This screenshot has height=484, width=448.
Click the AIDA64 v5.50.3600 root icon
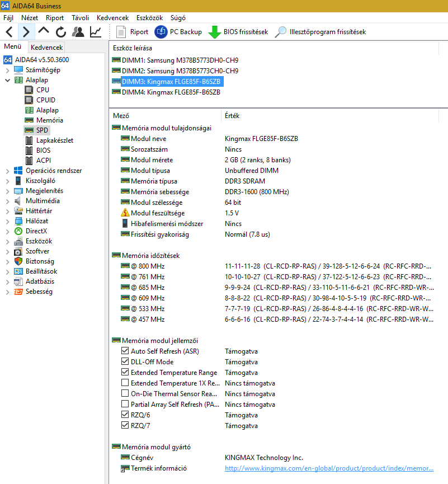pyautogui.click(x=8, y=60)
